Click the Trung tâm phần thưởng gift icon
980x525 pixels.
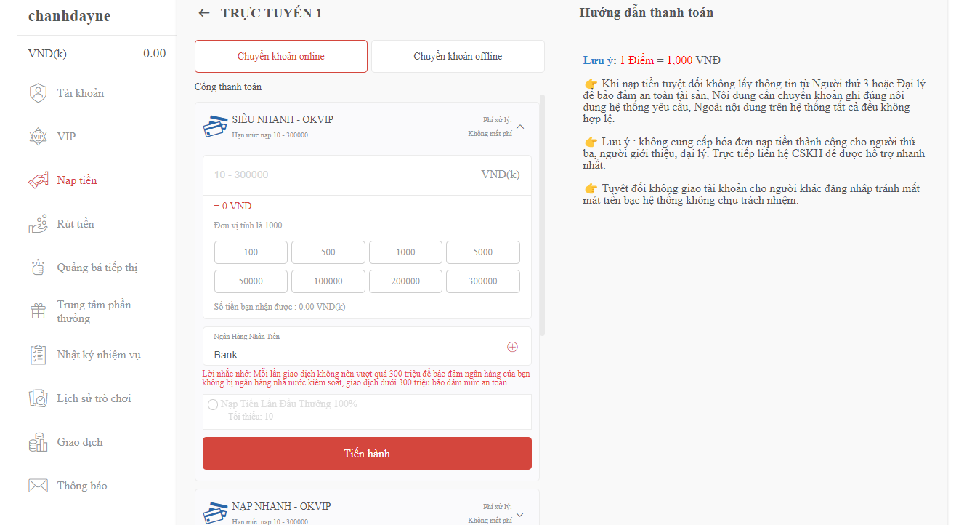[38, 311]
